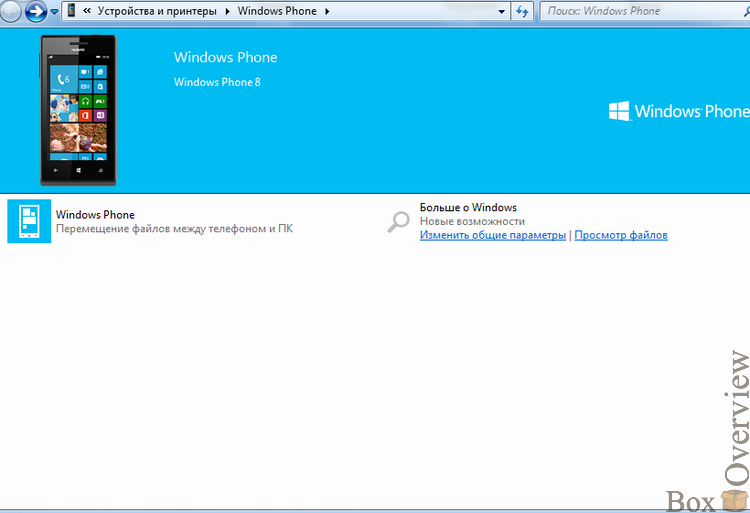
Task: Open the blue Windows Phone tile icon
Action: [x=29, y=221]
